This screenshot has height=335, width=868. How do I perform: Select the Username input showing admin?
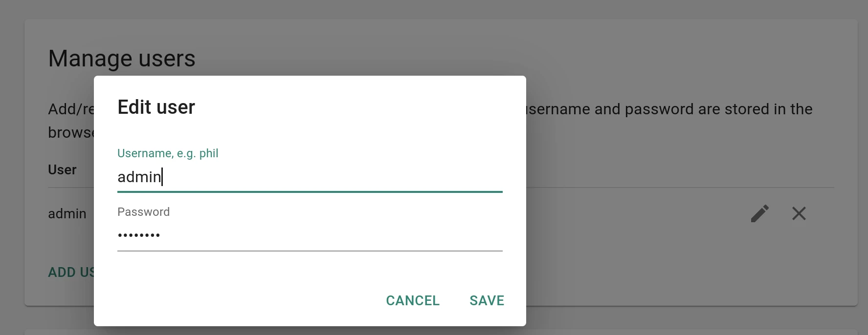coord(310,177)
